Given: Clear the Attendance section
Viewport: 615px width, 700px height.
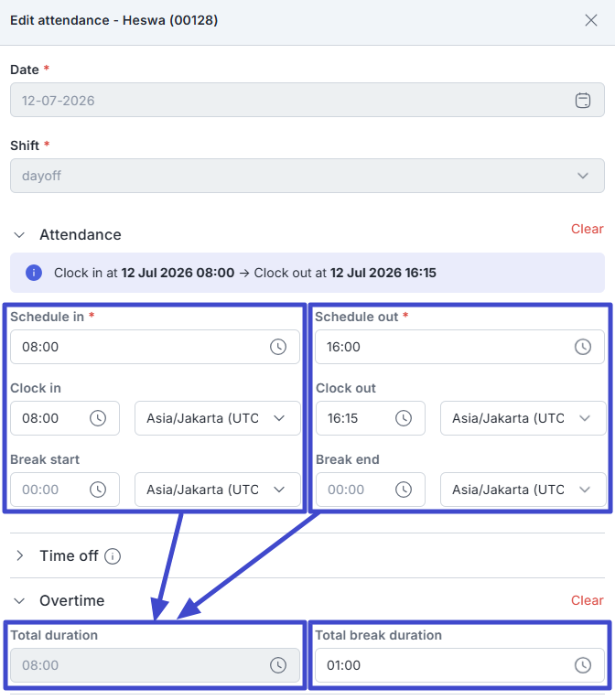Looking at the screenshot, I should tap(587, 229).
